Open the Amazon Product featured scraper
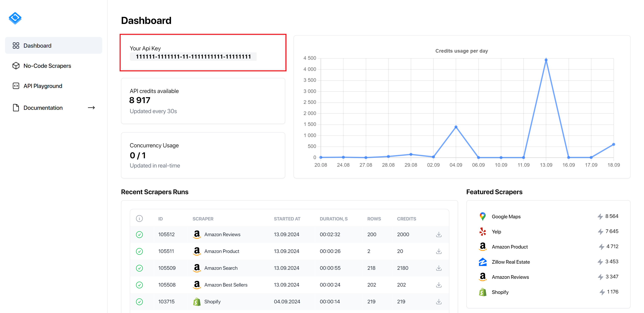The image size is (644, 313). (548, 247)
